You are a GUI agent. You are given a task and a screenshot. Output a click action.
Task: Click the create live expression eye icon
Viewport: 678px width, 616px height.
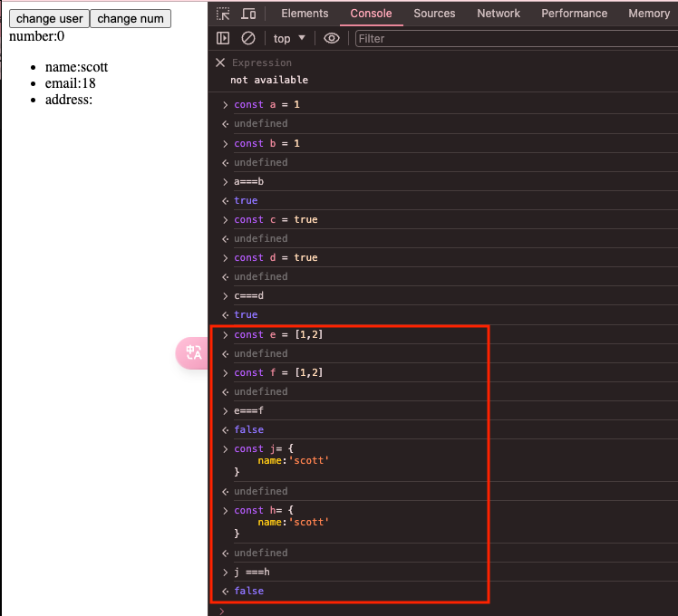coord(332,38)
